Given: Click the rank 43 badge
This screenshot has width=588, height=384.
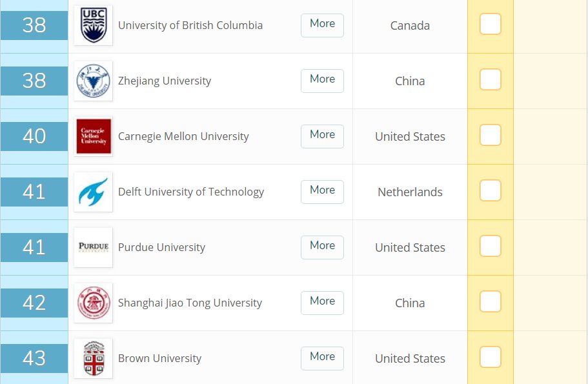Looking at the screenshot, I should [x=34, y=358].
